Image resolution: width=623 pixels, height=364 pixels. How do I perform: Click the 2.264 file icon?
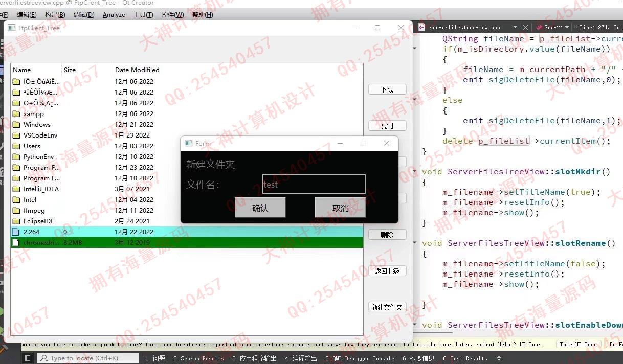point(16,232)
